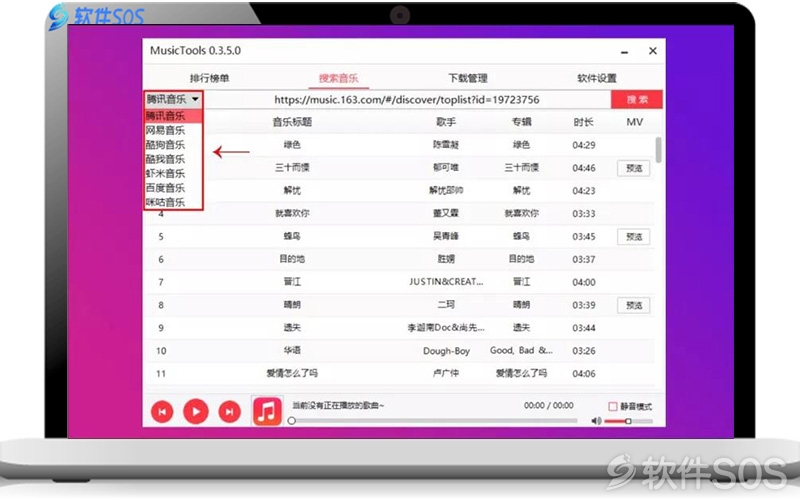
Task: Click the 当前没有正在播放的歌曲 status text
Action: tap(338, 406)
